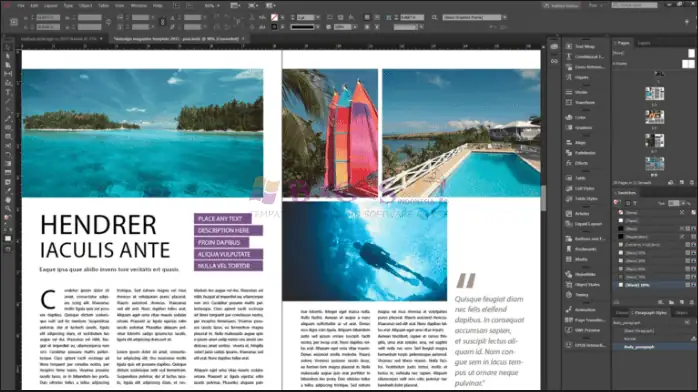Open the Table panel
This screenshot has height=392, width=698.
pos(576,178)
